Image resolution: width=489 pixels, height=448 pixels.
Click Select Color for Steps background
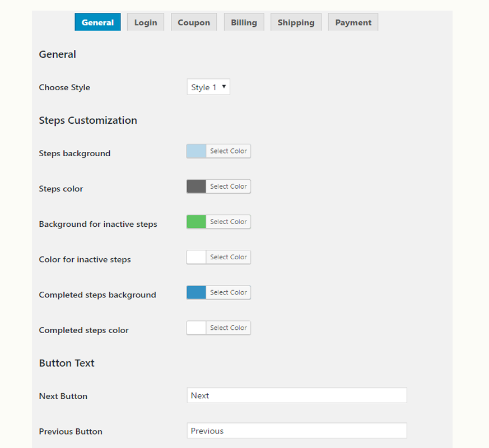point(229,151)
